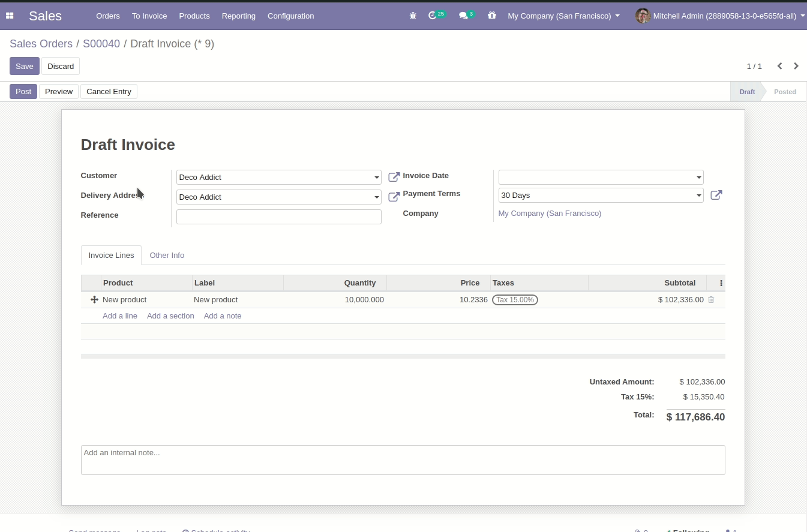Go to previous record arrow
The image size is (807, 532).
point(779,66)
